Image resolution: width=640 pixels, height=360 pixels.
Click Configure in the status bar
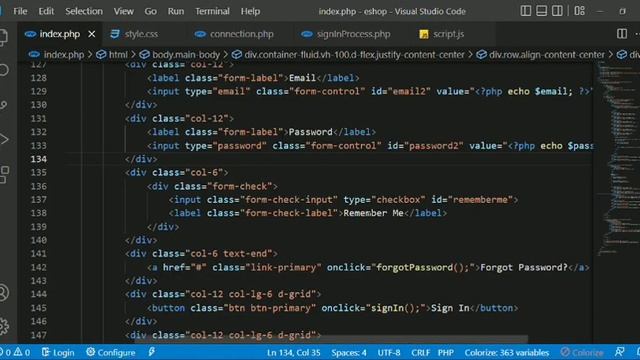tap(111, 352)
